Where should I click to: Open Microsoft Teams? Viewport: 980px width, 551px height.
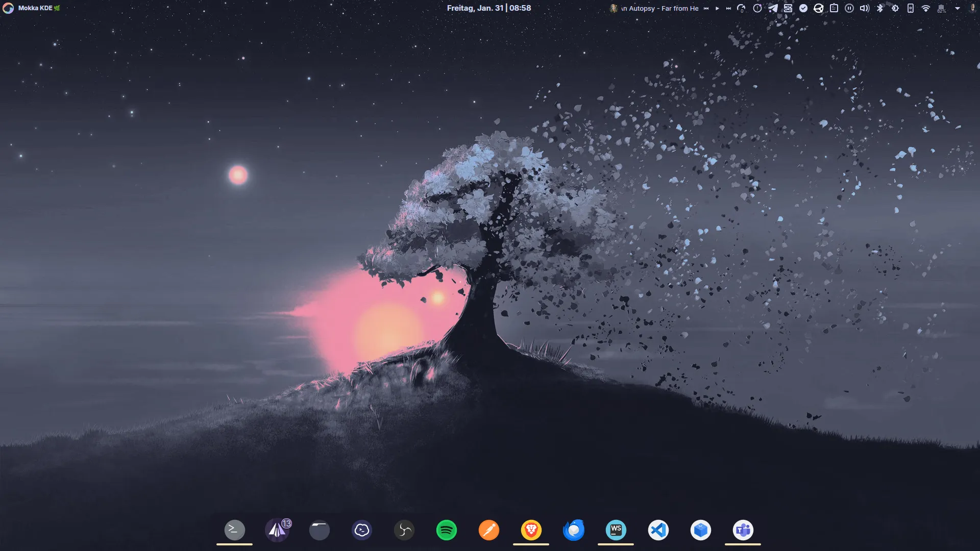tap(743, 530)
